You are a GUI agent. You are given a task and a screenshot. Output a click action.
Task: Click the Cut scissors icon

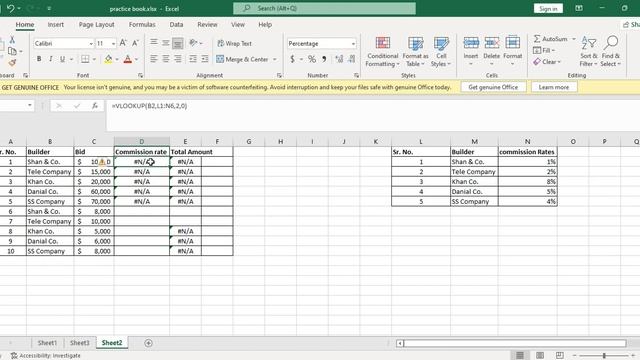12,40
